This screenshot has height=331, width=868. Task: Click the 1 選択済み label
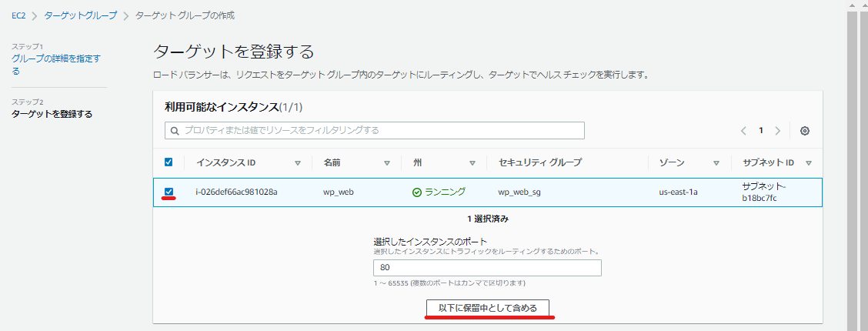488,219
